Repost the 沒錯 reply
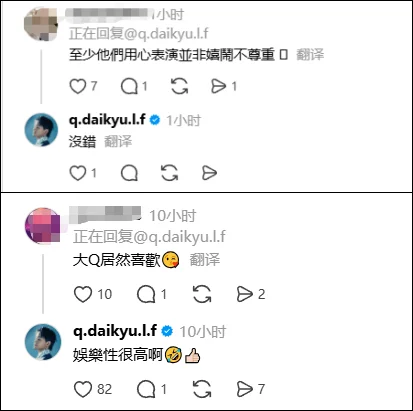Screen dimensions: 413x411 click(169, 173)
